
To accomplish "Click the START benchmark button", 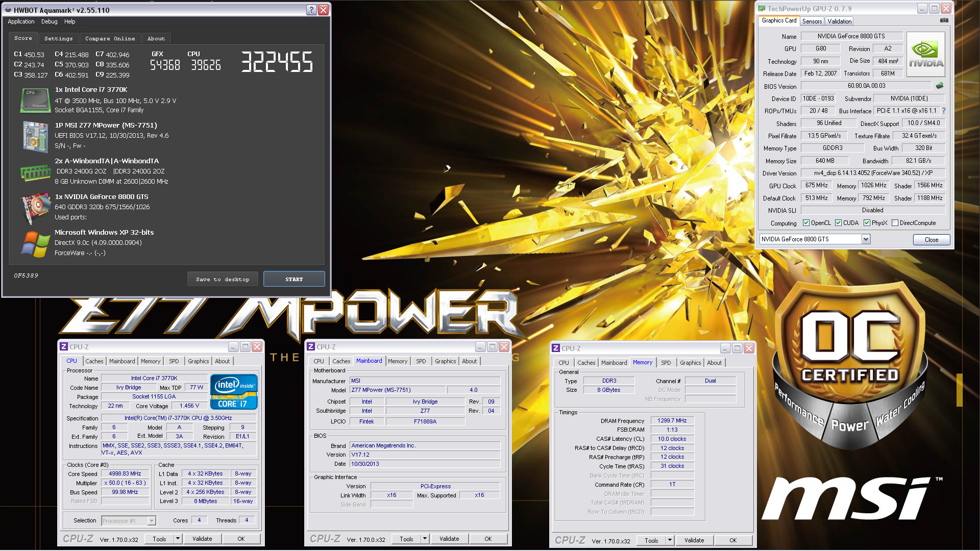I will pos(294,279).
